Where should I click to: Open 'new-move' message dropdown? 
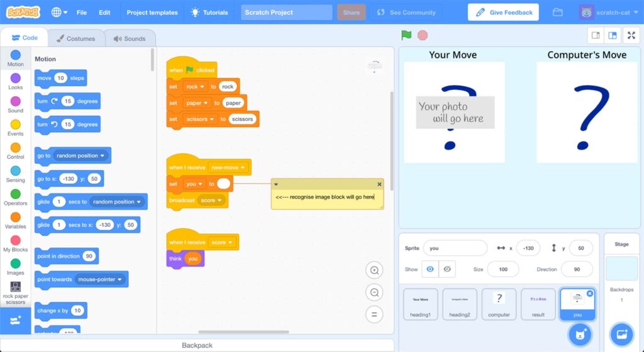point(228,167)
